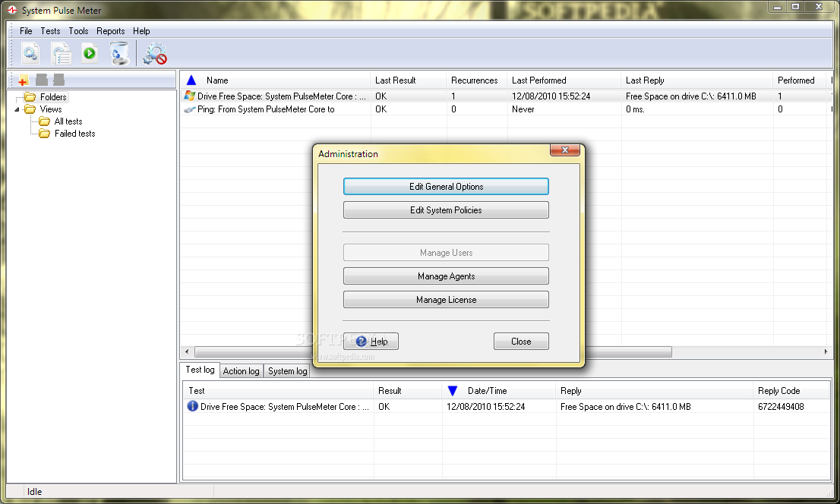Sort by the Recurrences column header
The height and width of the screenshot is (504, 840).
pyautogui.click(x=477, y=80)
